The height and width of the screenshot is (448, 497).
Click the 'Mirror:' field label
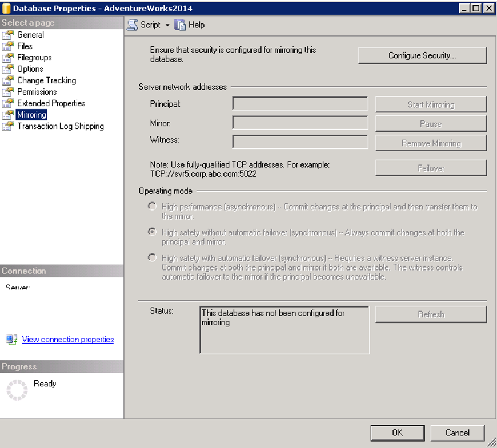160,123
